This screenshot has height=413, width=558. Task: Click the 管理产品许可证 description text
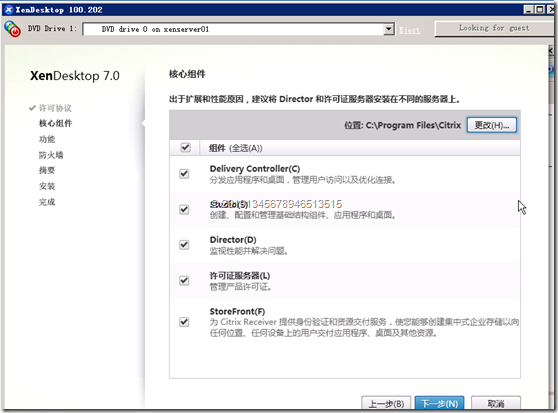(x=241, y=287)
